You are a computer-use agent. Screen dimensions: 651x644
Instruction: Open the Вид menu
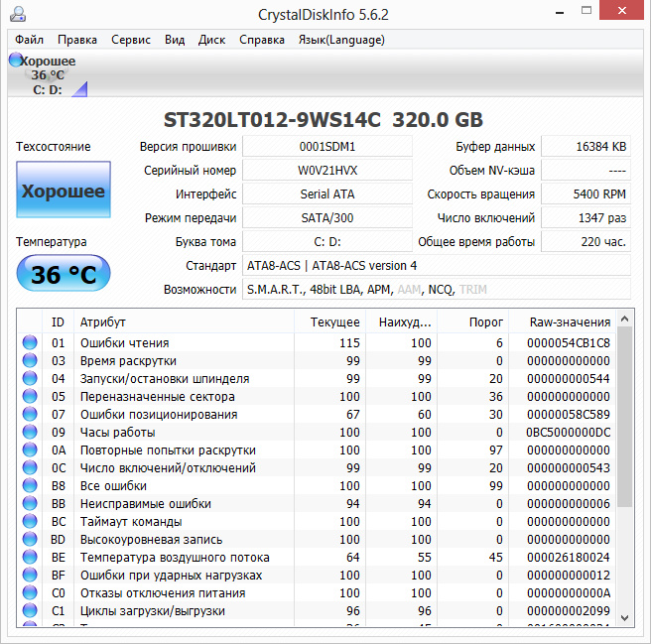tap(175, 40)
